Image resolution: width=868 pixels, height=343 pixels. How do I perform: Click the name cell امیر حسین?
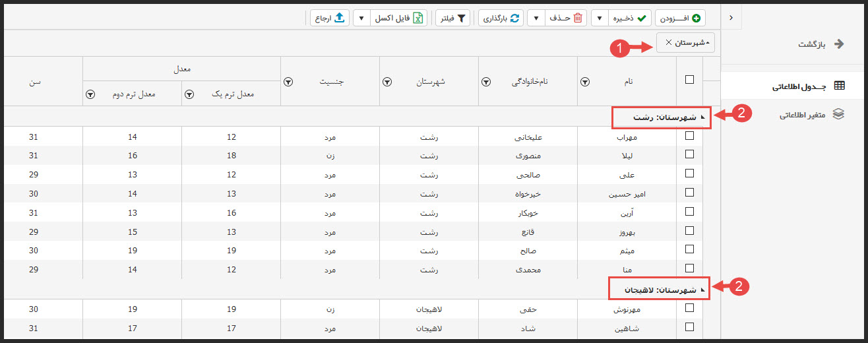(627, 195)
